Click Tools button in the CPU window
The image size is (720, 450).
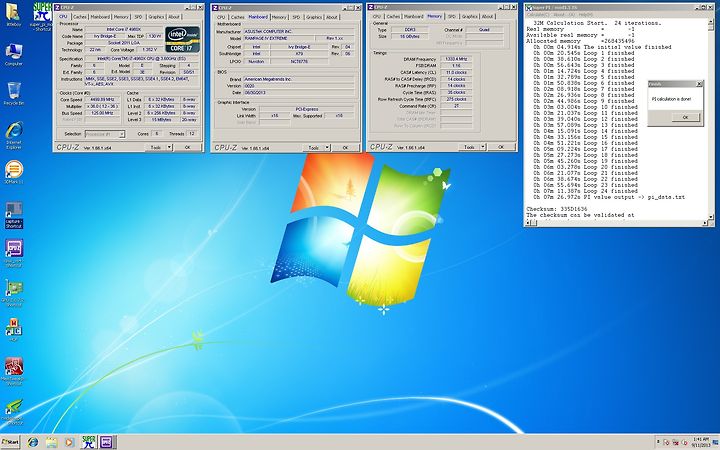pyautogui.click(x=156, y=147)
